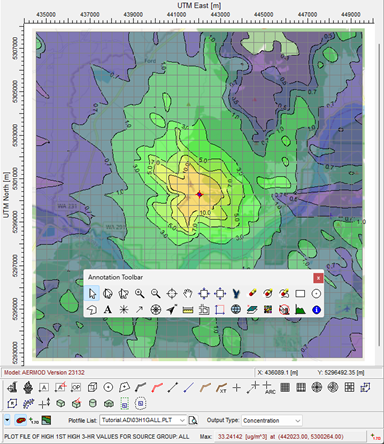
Task: Toggle the shaded terrain contour map button
Action: tap(46, 420)
